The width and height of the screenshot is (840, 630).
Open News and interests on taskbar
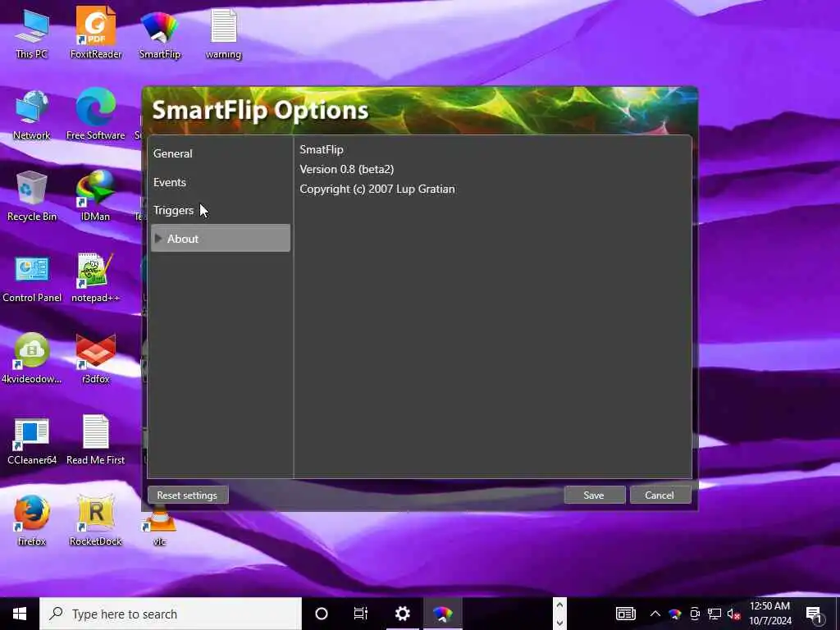pyautogui.click(x=625, y=614)
